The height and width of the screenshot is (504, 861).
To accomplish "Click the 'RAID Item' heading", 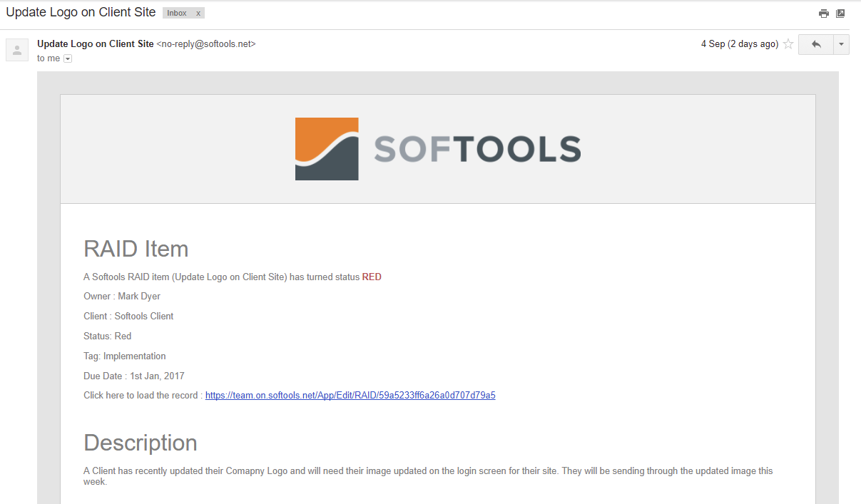I will [x=136, y=249].
